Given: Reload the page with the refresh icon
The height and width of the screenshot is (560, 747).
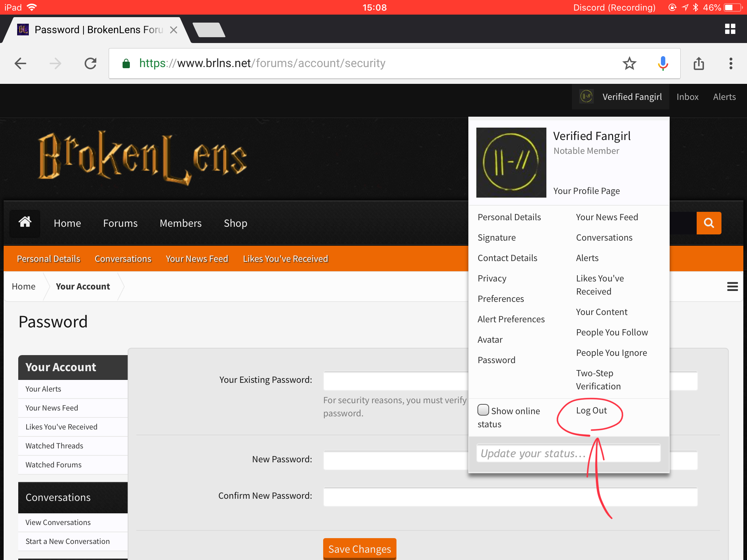Looking at the screenshot, I should pyautogui.click(x=90, y=63).
